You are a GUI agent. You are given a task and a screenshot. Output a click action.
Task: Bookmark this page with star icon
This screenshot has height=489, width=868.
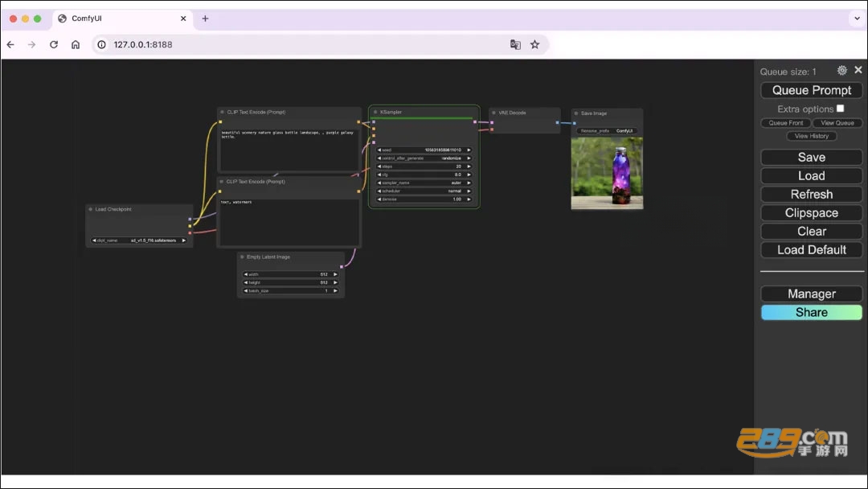(534, 44)
